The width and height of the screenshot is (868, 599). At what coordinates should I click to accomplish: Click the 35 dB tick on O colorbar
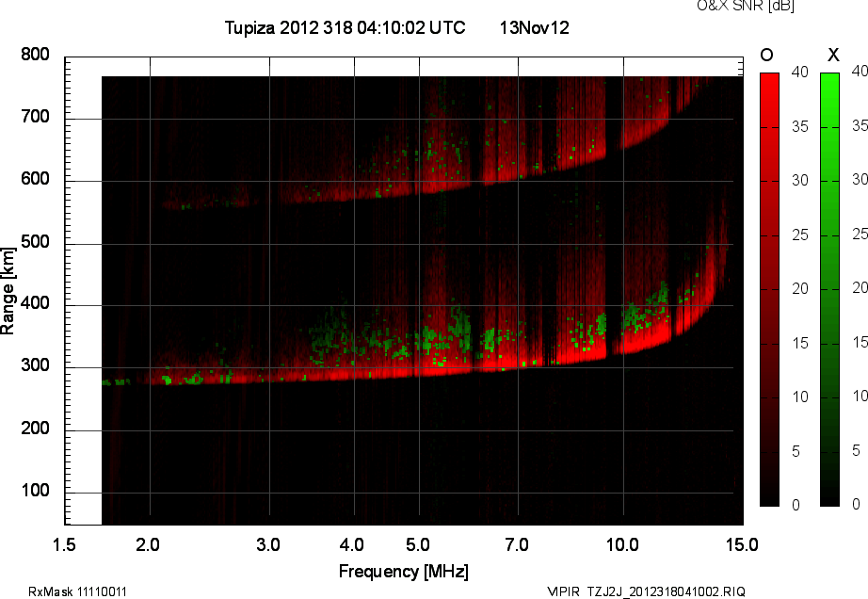800,126
